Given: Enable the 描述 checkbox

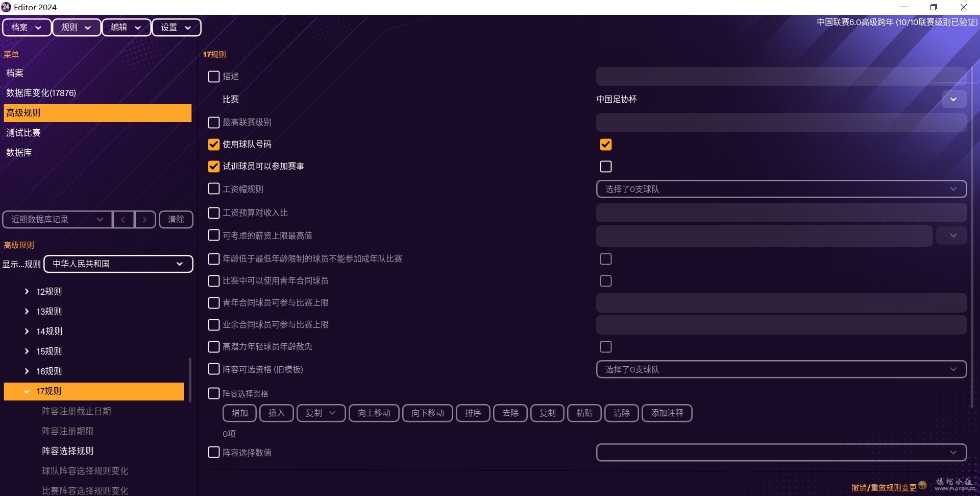Looking at the screenshot, I should pos(214,77).
